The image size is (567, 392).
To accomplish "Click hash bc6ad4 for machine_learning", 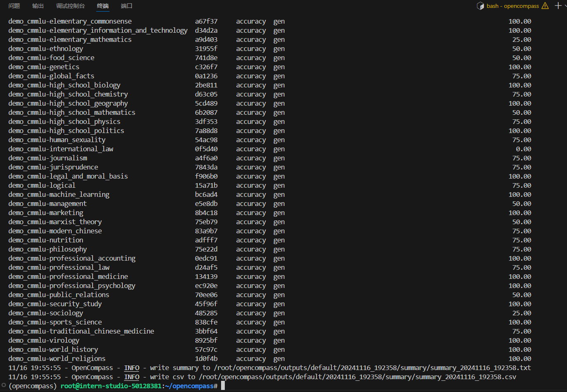I will [206, 194].
